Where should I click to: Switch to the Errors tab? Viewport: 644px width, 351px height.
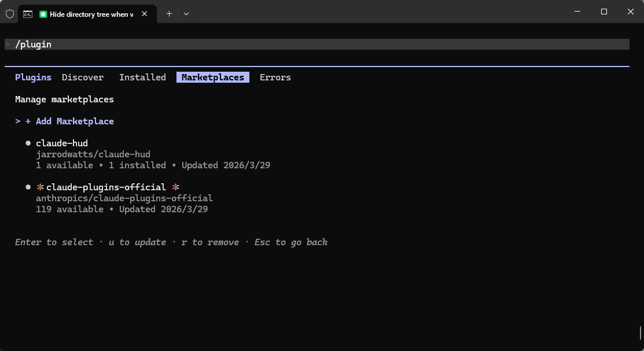[275, 77]
